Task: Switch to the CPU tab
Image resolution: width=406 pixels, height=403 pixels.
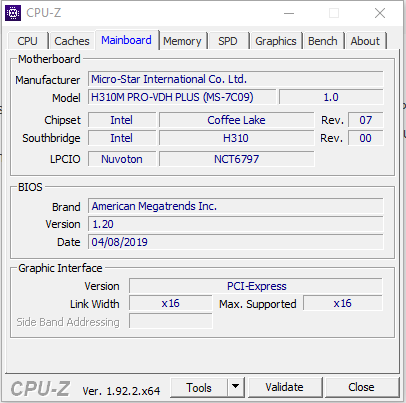Action: 27,41
